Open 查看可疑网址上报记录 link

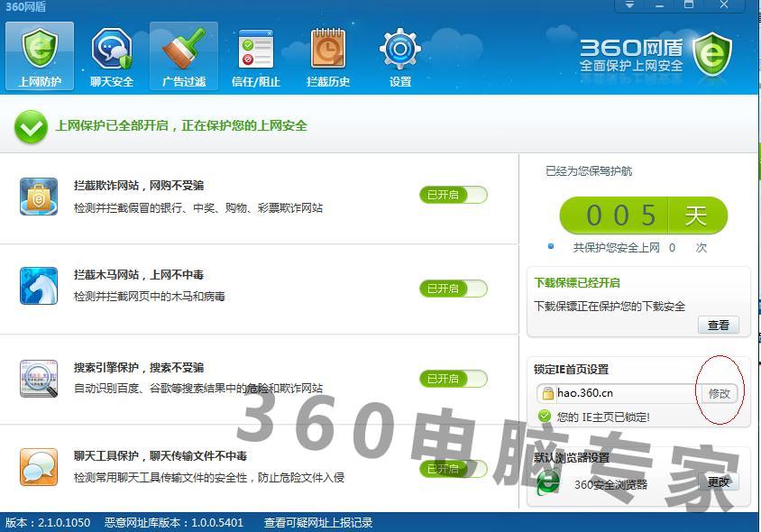coord(318,523)
